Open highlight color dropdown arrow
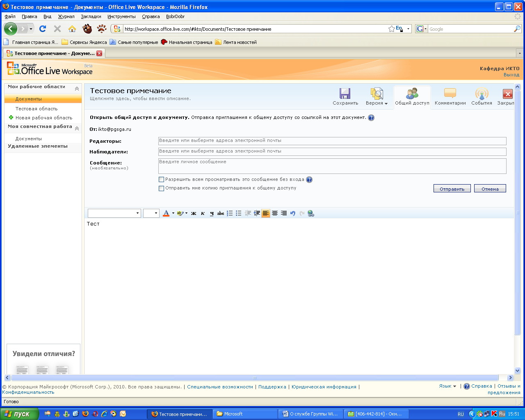 [186, 213]
